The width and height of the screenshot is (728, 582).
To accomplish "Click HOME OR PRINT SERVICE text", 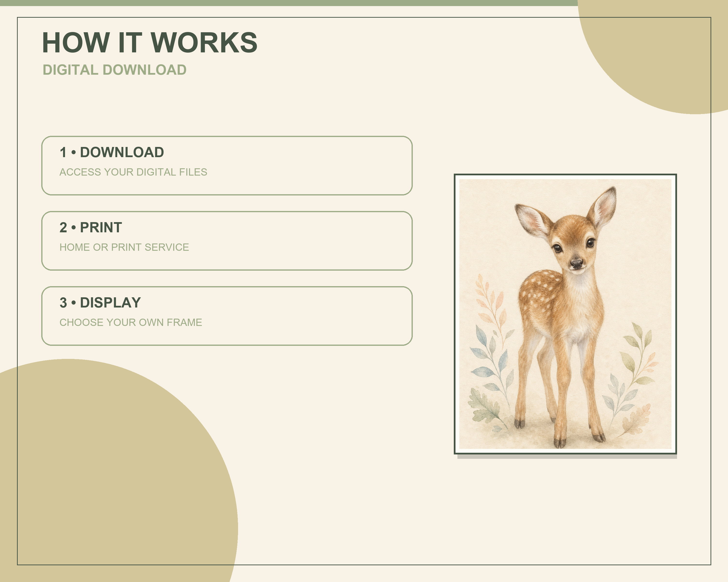I will pyautogui.click(x=124, y=247).
